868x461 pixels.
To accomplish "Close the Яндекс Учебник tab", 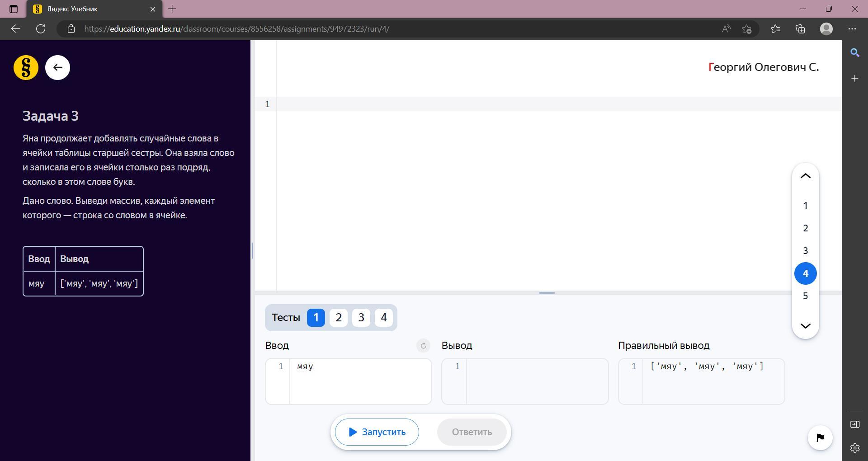I will (x=153, y=9).
